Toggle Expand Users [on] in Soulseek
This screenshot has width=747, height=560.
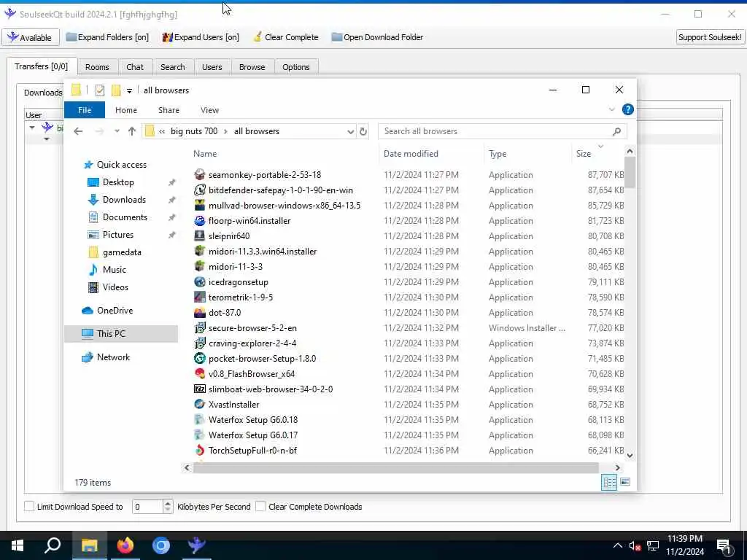pos(201,37)
